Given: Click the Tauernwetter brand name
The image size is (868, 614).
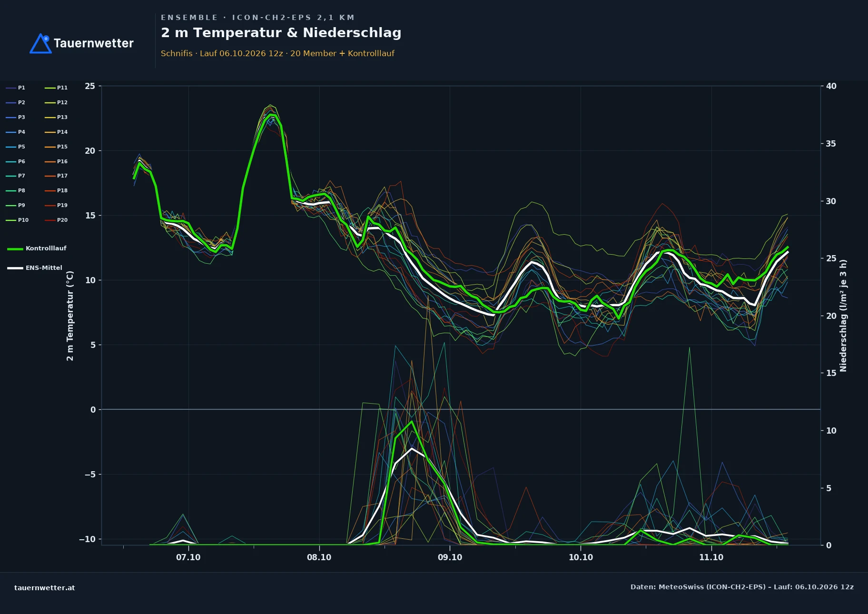Looking at the screenshot, I should [x=94, y=43].
